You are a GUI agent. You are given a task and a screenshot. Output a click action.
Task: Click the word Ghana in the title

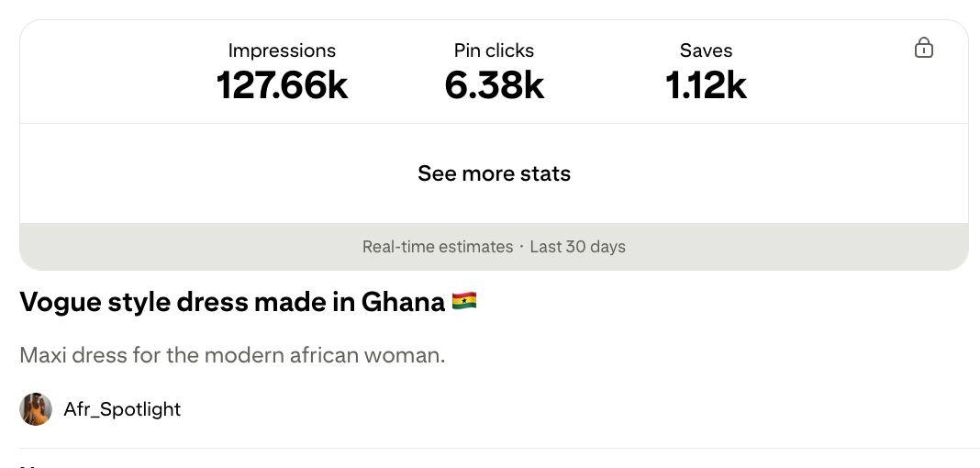(x=403, y=302)
